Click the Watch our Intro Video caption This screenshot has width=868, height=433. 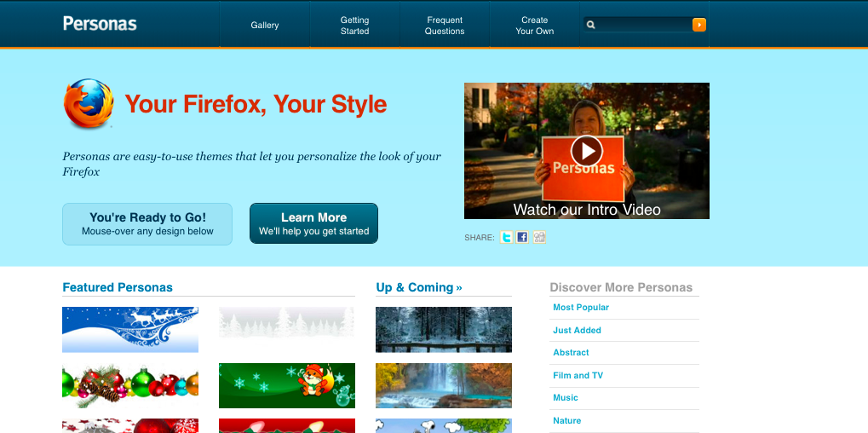[x=587, y=210]
